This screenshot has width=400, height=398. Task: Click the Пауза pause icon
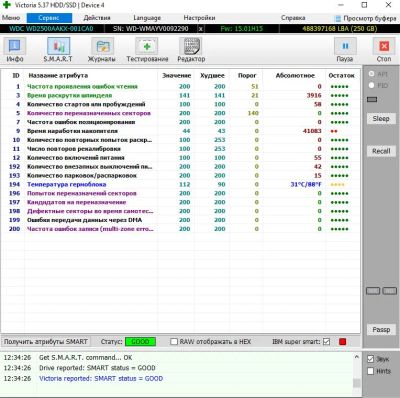click(x=345, y=50)
